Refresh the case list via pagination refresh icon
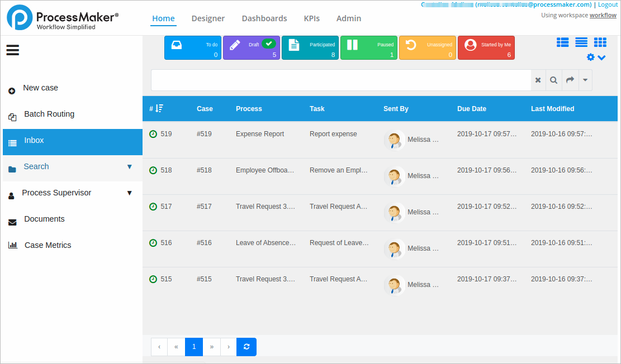 coord(246,347)
